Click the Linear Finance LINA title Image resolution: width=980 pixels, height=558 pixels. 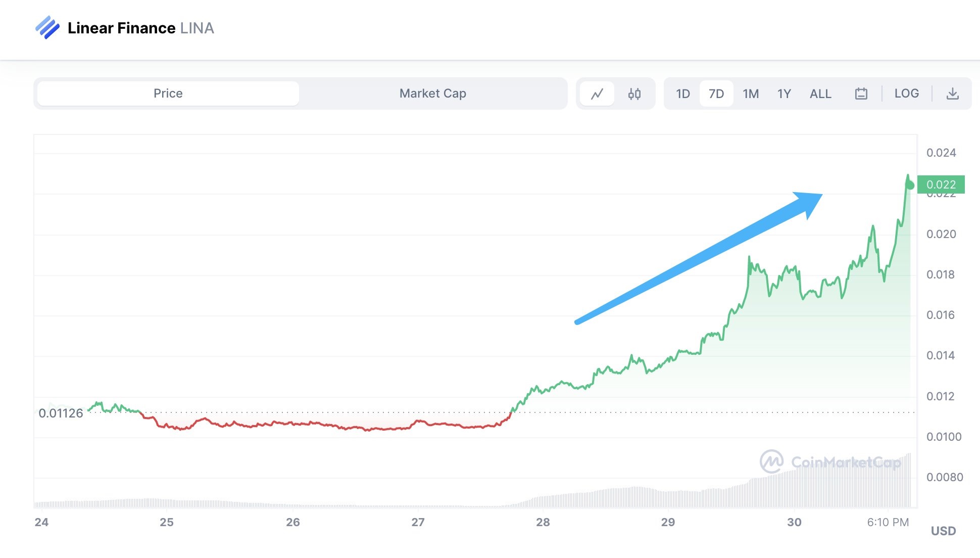tap(140, 28)
